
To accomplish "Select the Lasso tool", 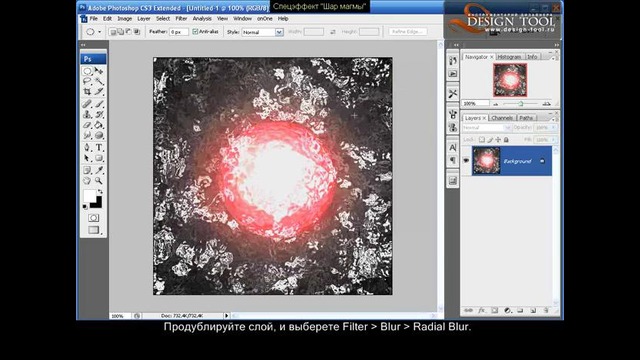I will (87, 81).
